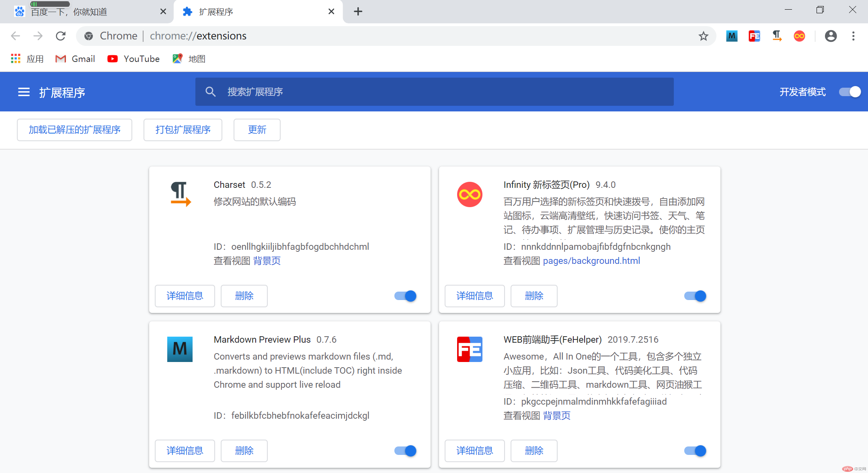Focus the 搜索扩展程序 search field
This screenshot has height=473, width=868.
[x=435, y=92]
